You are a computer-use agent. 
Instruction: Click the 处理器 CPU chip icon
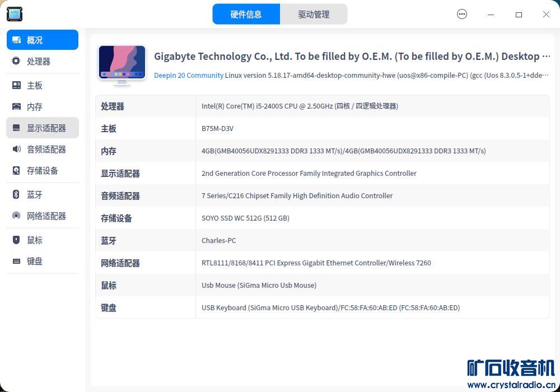tap(16, 61)
